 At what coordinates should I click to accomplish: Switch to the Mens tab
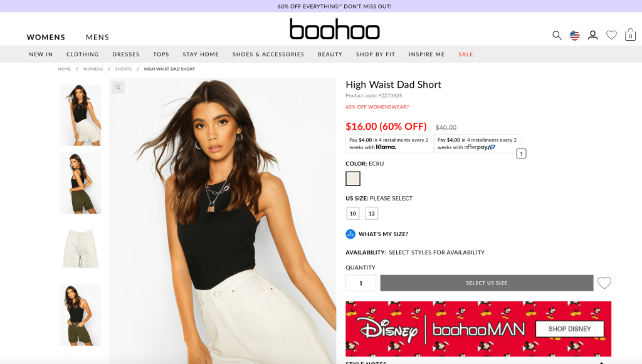pyautogui.click(x=97, y=37)
